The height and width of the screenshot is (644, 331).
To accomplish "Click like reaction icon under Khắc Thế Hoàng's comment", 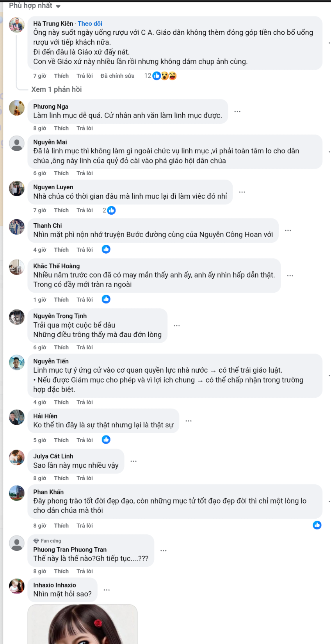I will (x=106, y=299).
